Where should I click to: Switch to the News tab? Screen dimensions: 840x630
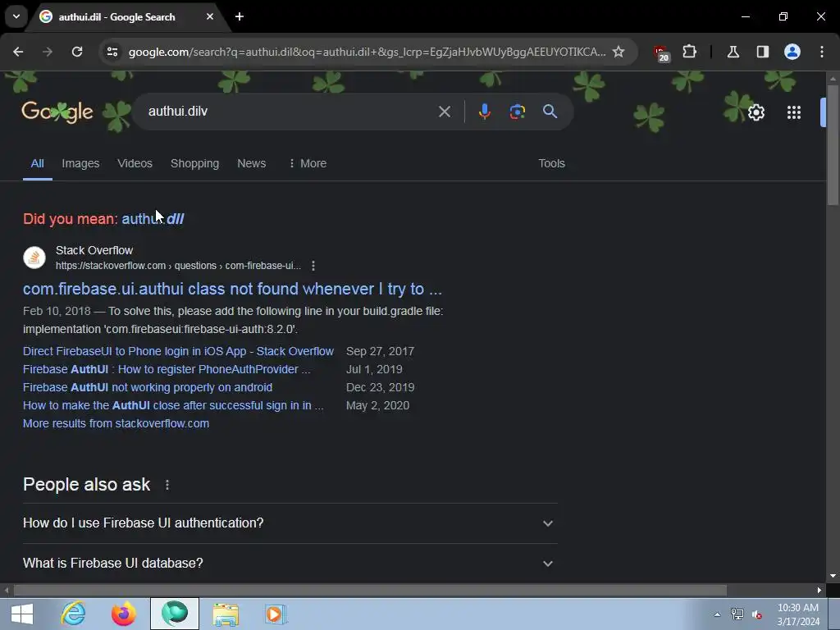click(251, 163)
